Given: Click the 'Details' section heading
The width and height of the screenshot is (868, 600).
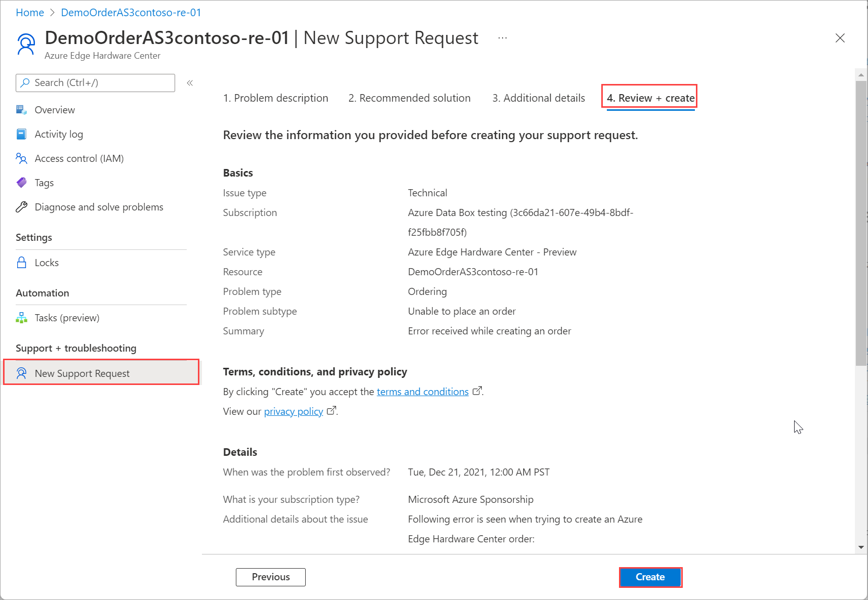Looking at the screenshot, I should pos(240,452).
